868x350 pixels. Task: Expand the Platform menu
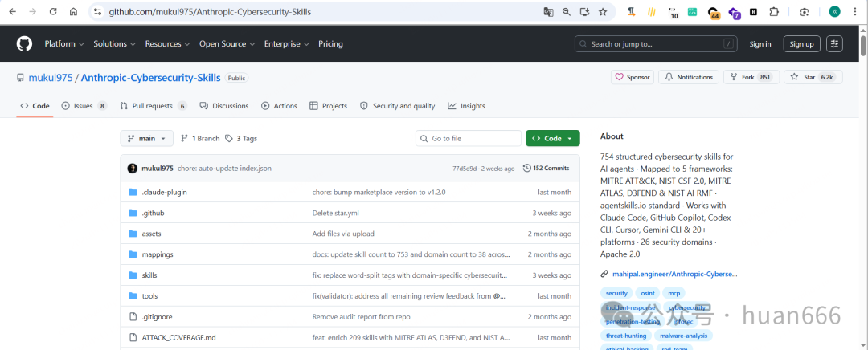pos(64,43)
